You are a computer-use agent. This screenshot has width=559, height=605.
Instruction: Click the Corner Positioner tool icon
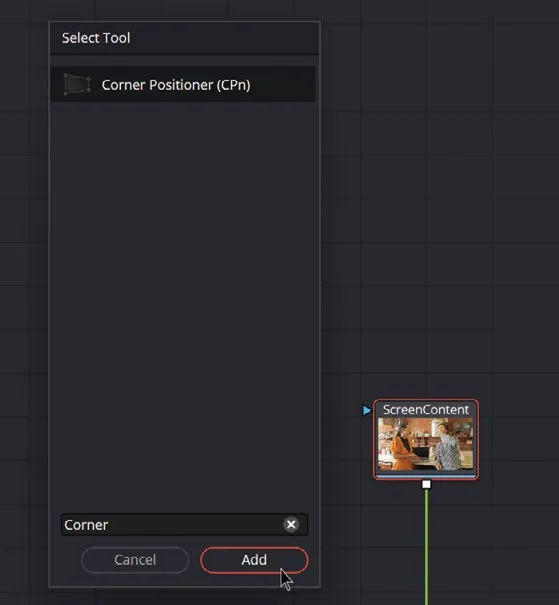(x=77, y=84)
